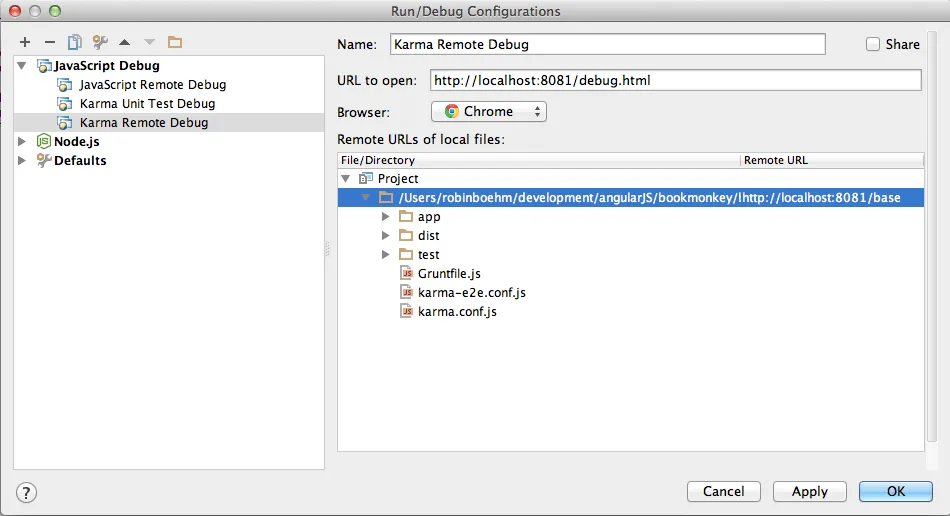
Task: Expand the Defaults group
Action: [22, 160]
